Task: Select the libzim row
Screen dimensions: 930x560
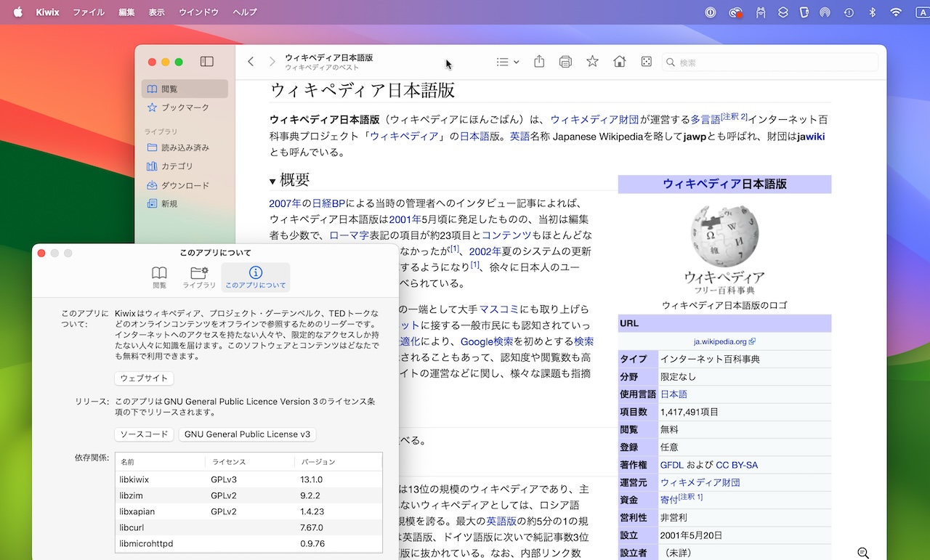Action: click(x=249, y=495)
